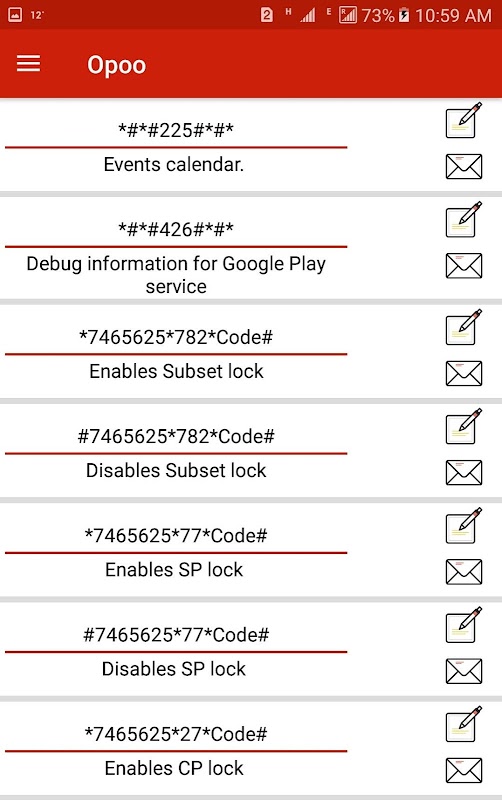The height and width of the screenshot is (800, 502).
Task: Tap the Debug information for Google Play description
Action: click(x=176, y=275)
